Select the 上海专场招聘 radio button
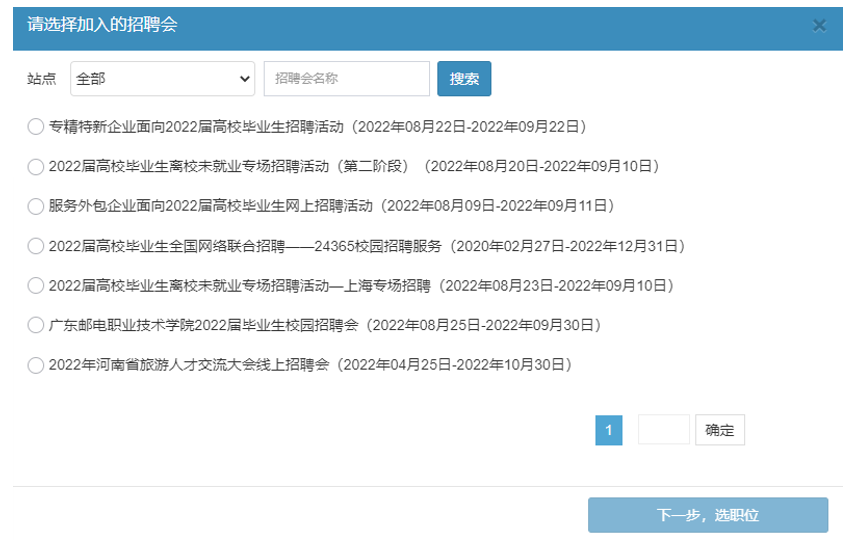 point(36,286)
